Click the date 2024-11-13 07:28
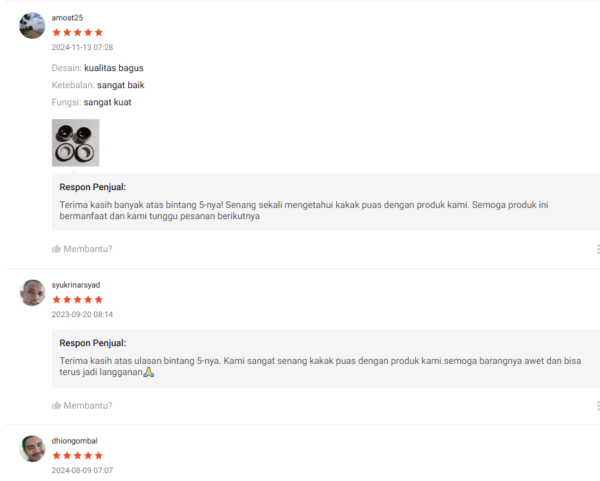Viewport: 600px width, 481px height. tap(82, 47)
